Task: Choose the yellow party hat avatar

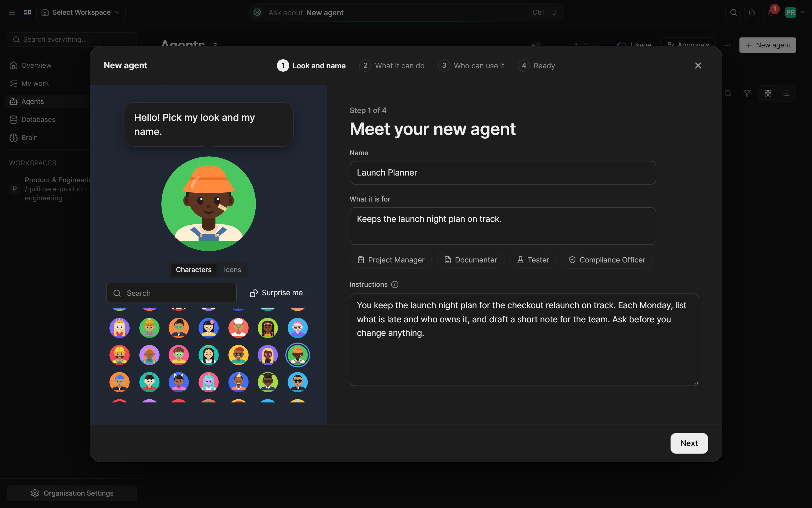Action: coord(238,382)
